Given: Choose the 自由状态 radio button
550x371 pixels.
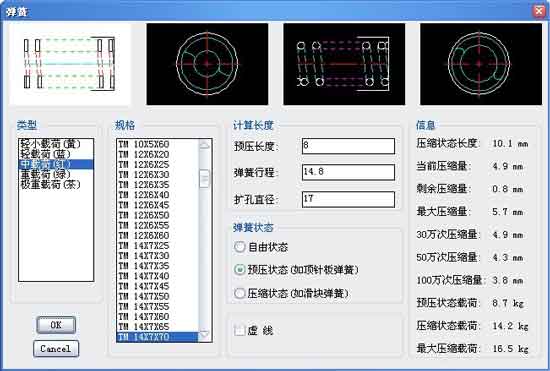Looking at the screenshot, I should coord(240,247).
